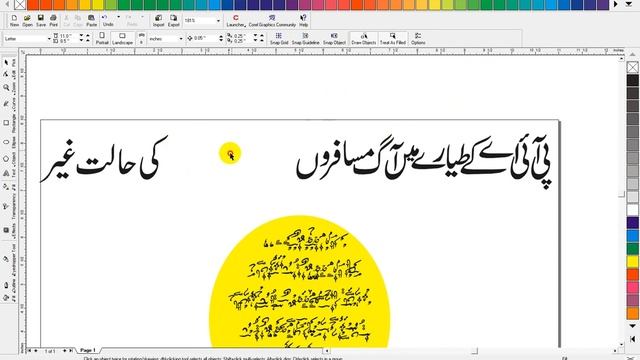Open a file with Open icon
The width and height of the screenshot is (640, 360).
tap(27, 20)
